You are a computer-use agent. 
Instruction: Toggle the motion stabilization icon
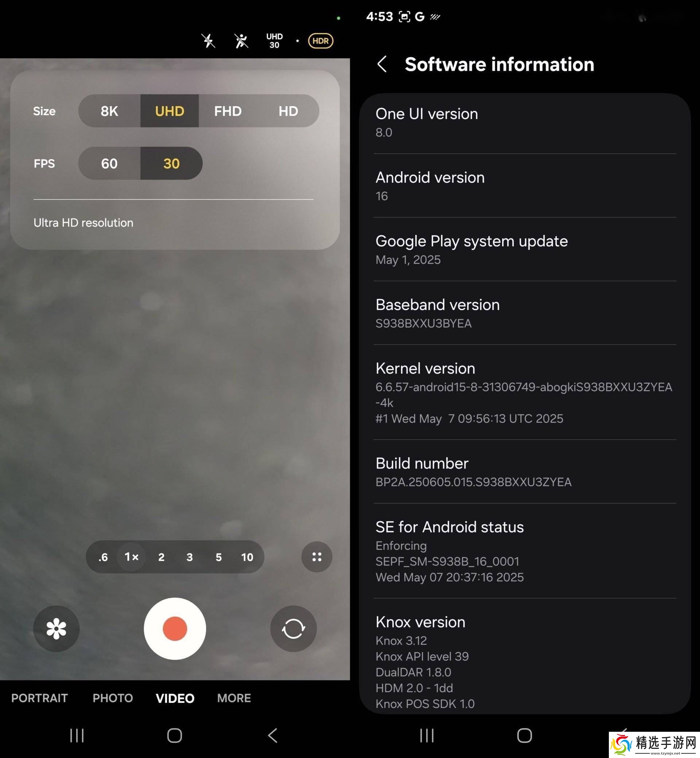tap(241, 41)
